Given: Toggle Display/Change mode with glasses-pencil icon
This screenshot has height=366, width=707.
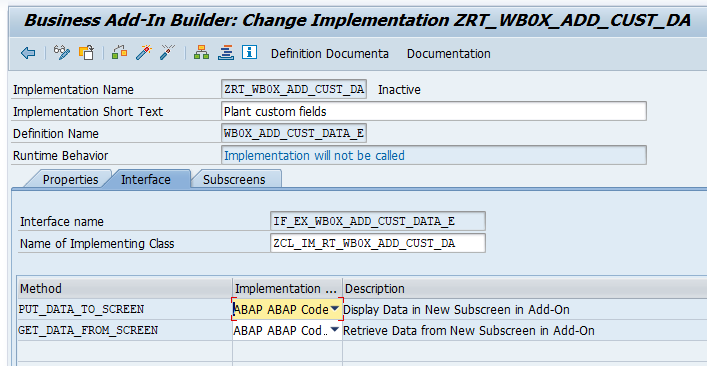Looking at the screenshot, I should pos(62,53).
